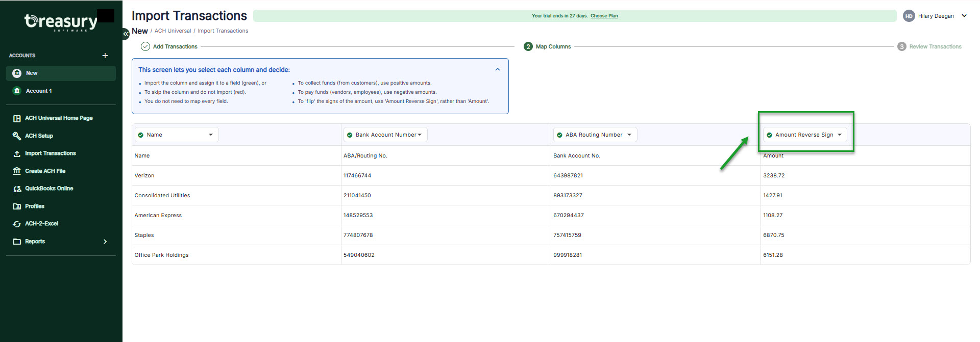Click the Profiles icon
The height and width of the screenshot is (342, 980).
(x=17, y=206)
